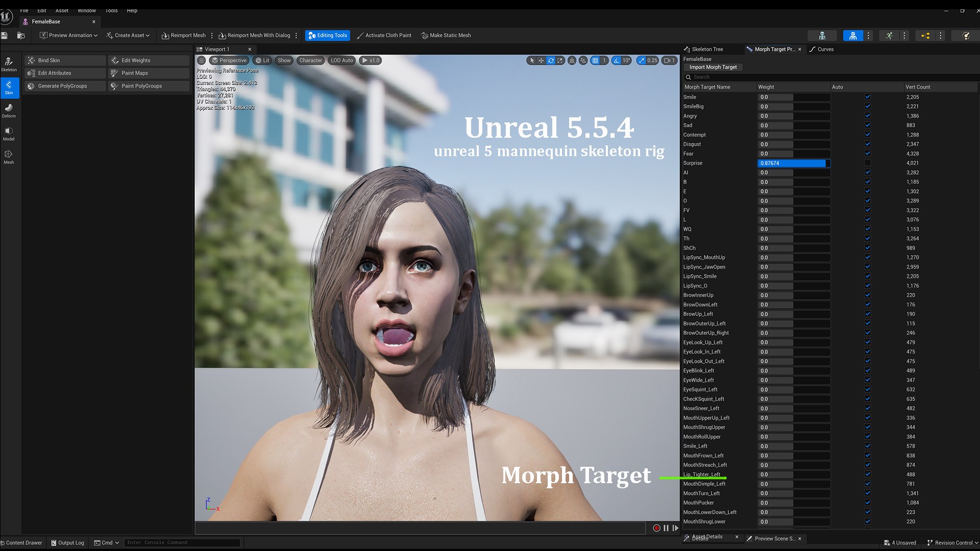Uncheck Auto for EyeBlink_Left morph target

tap(867, 370)
